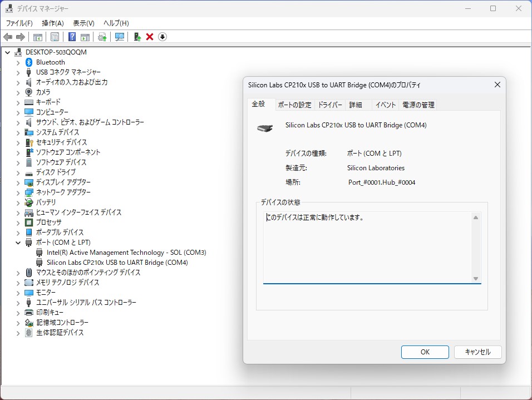532x400 pixels.
Task: Select the ソフトウェア デバイス tree item
Action: point(61,162)
